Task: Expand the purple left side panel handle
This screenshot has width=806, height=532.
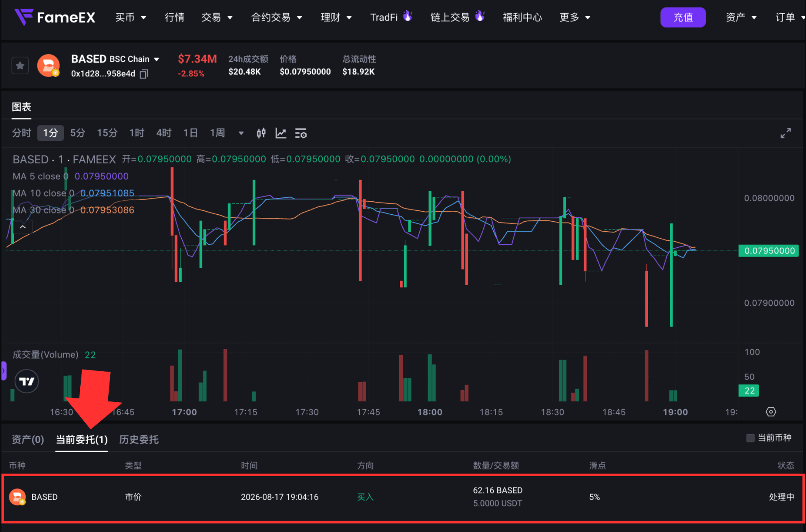Action: click(x=4, y=370)
